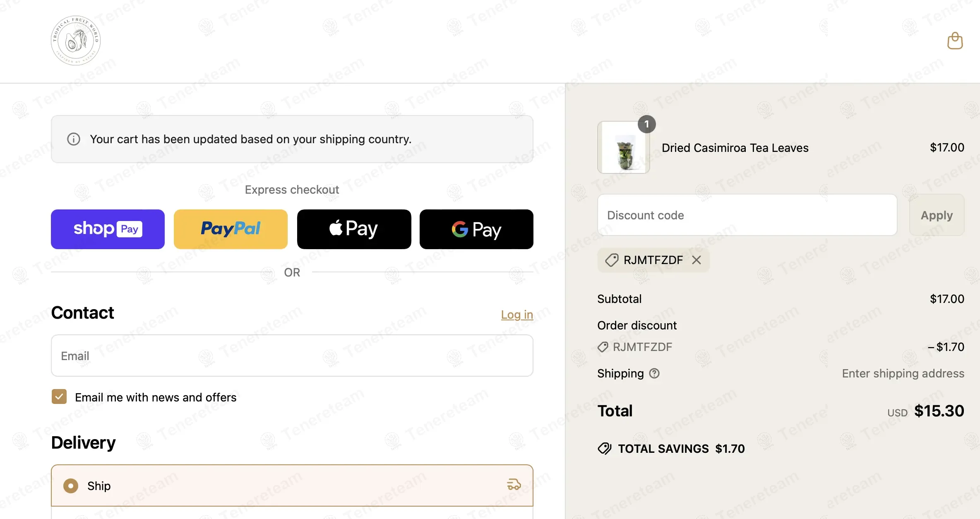Open the shopping bag cart icon
This screenshot has height=519, width=980.
[955, 41]
